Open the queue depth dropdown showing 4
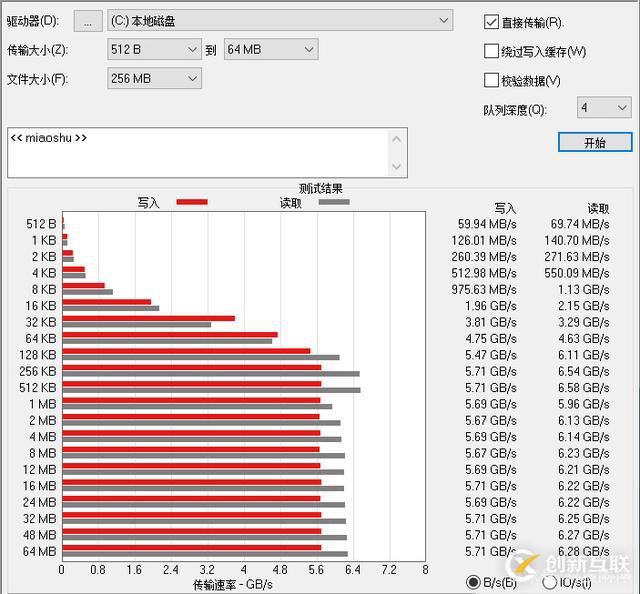Screen dimensions: 640x594 pos(603,108)
